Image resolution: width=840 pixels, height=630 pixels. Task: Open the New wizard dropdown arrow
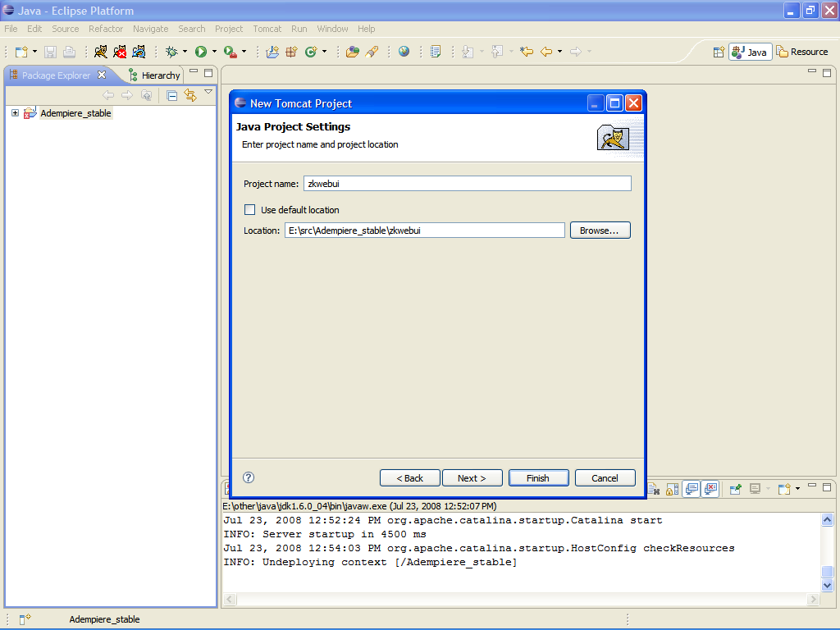click(x=34, y=52)
